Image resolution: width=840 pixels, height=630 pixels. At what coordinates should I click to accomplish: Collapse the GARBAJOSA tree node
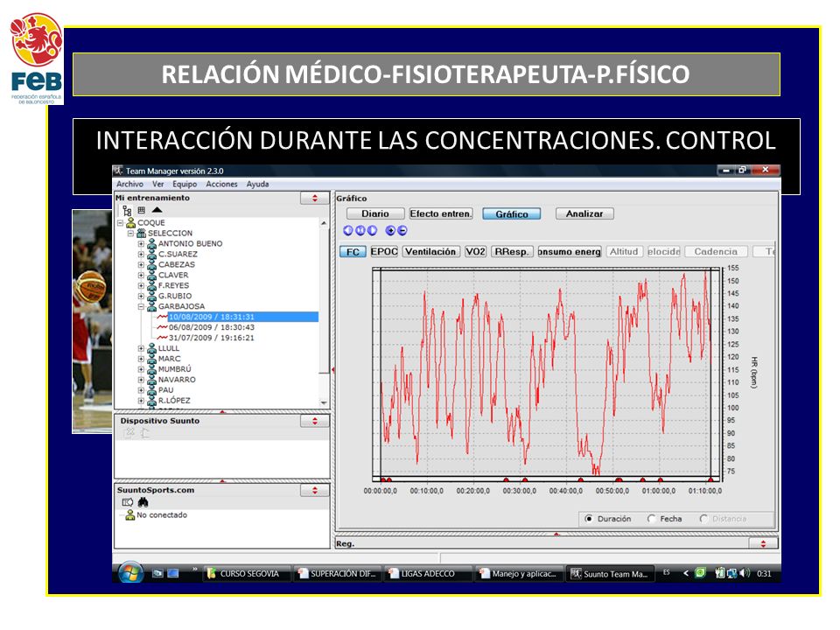(x=142, y=306)
